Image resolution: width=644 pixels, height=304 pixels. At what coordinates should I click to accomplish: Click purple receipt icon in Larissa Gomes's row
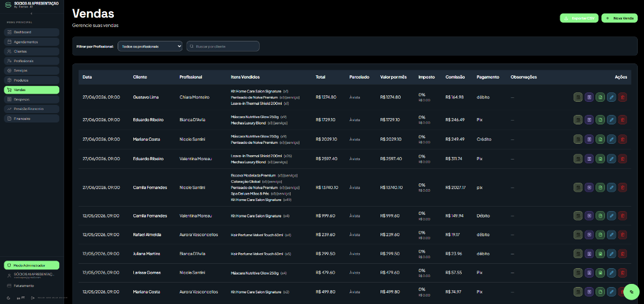coord(589,273)
